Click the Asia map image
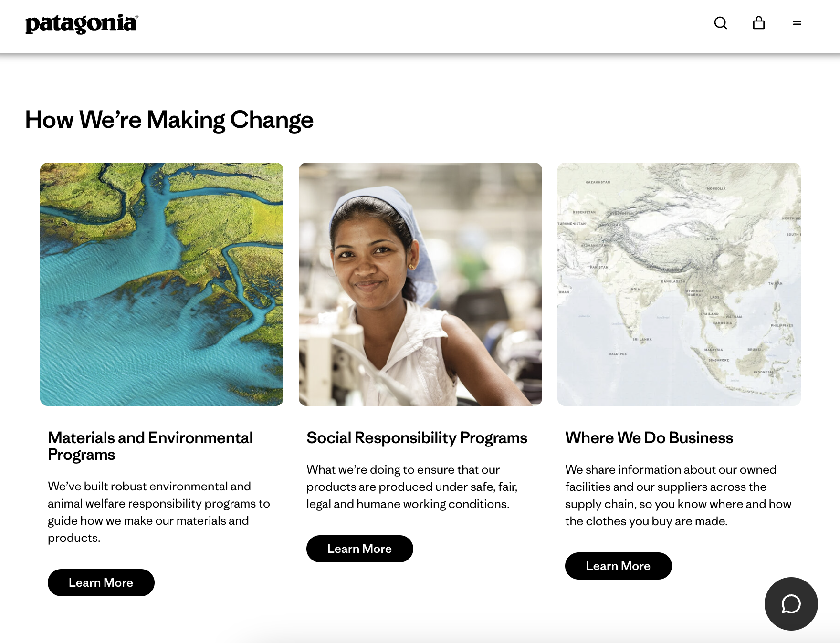The width and height of the screenshot is (840, 643). [x=679, y=284]
